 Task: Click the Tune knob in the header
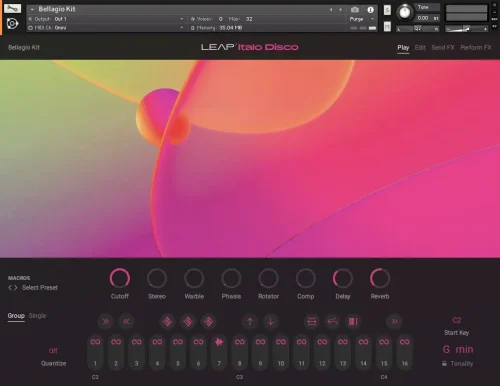coord(405,13)
